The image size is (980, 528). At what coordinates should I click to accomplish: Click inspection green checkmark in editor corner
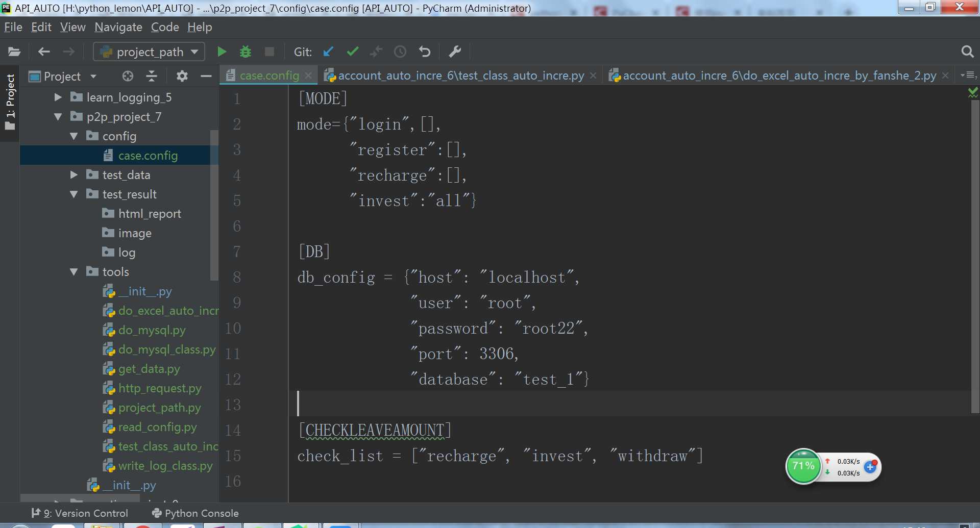pyautogui.click(x=973, y=92)
